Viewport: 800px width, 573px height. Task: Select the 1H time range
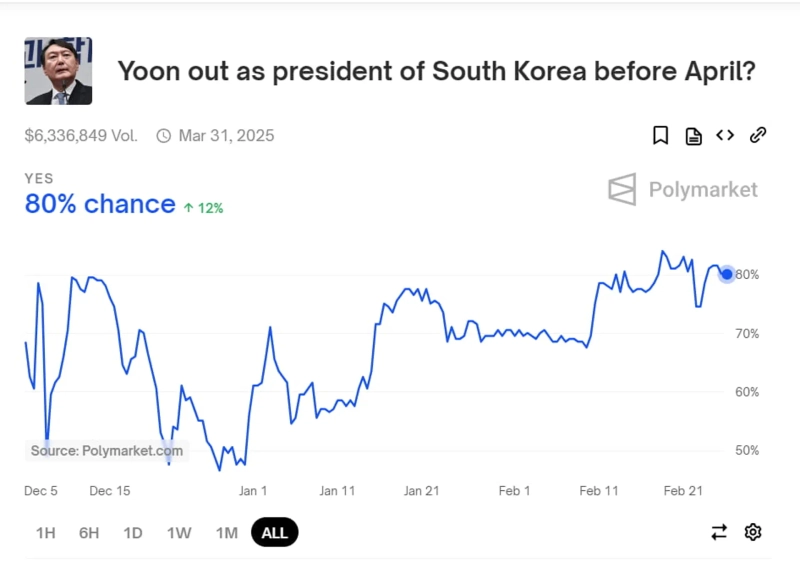pos(46,533)
